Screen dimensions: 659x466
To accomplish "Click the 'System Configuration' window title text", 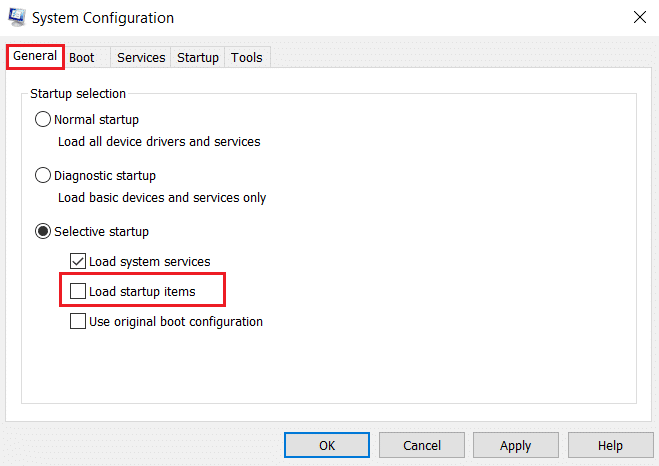I will click(x=103, y=18).
